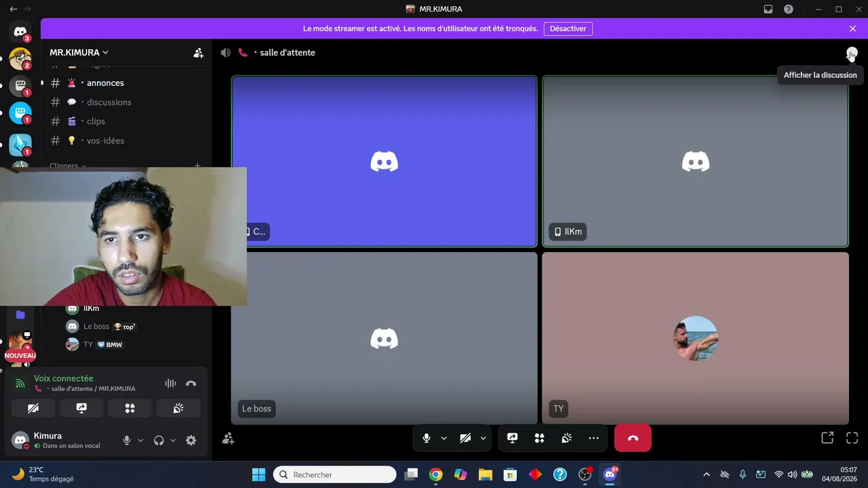The width and height of the screenshot is (868, 488).
Task: Pop out the call window
Action: 827,438
